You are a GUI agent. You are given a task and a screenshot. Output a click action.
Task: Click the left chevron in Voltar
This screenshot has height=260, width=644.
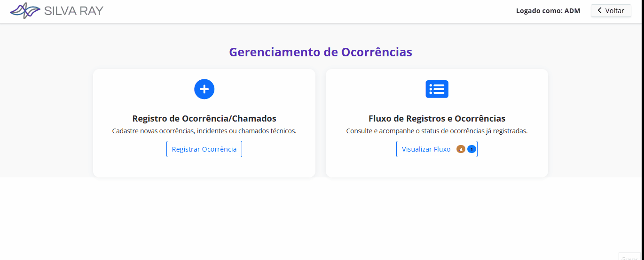coord(599,10)
